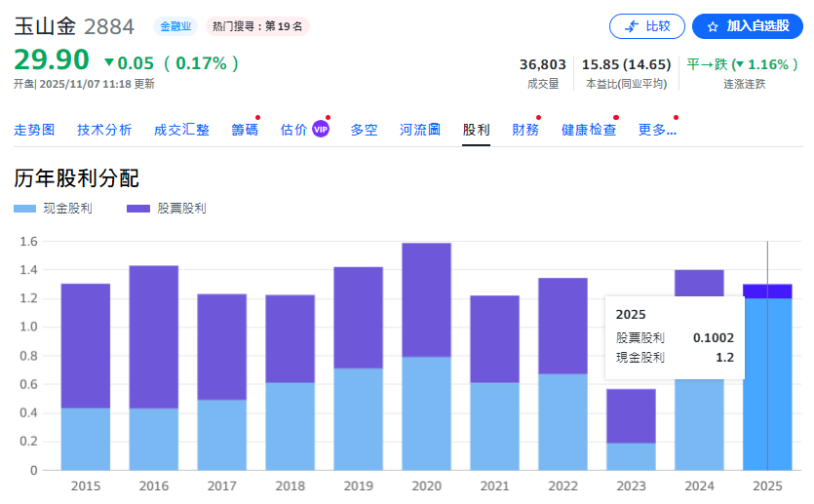Open the 筹码 tab
The width and height of the screenshot is (814, 504).
245,130
